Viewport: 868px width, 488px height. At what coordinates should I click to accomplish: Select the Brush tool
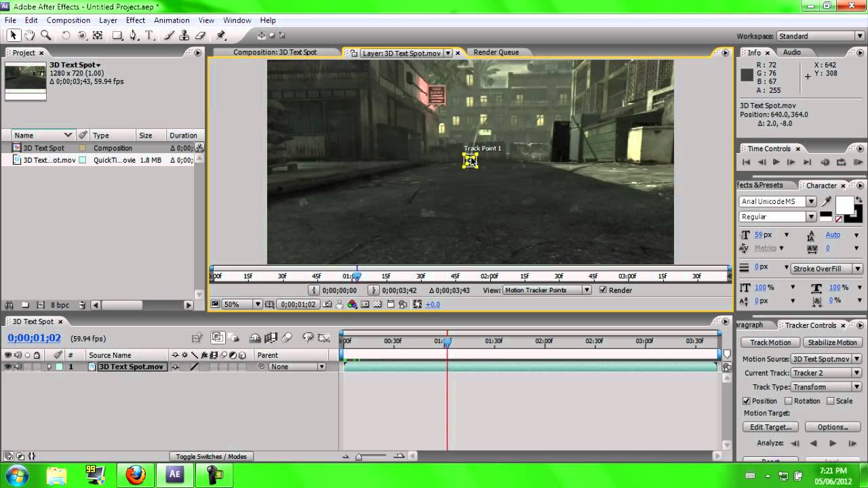tap(170, 35)
